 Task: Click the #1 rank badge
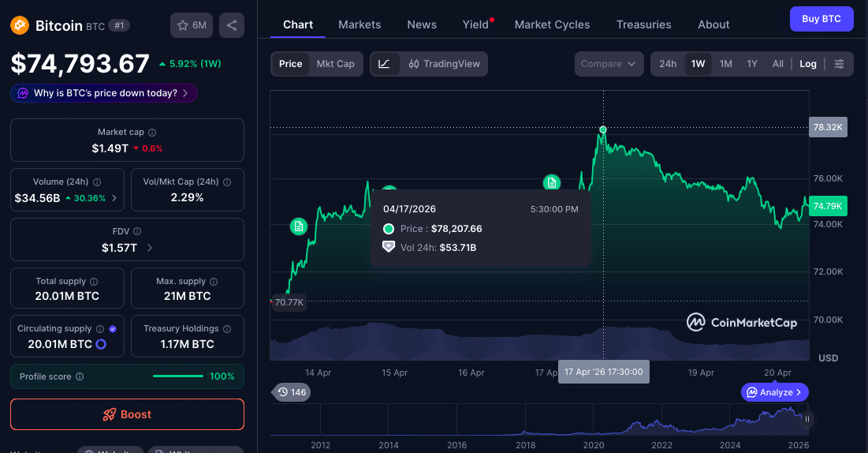click(119, 25)
